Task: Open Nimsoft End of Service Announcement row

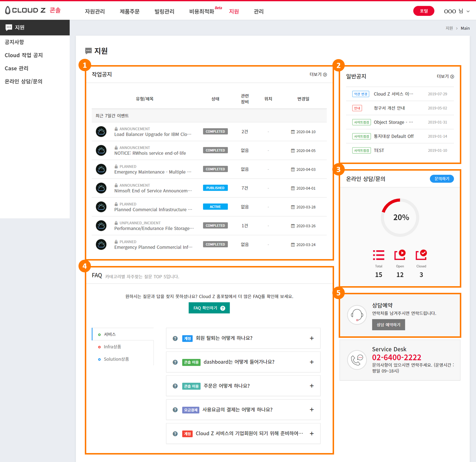Action: [x=153, y=191]
